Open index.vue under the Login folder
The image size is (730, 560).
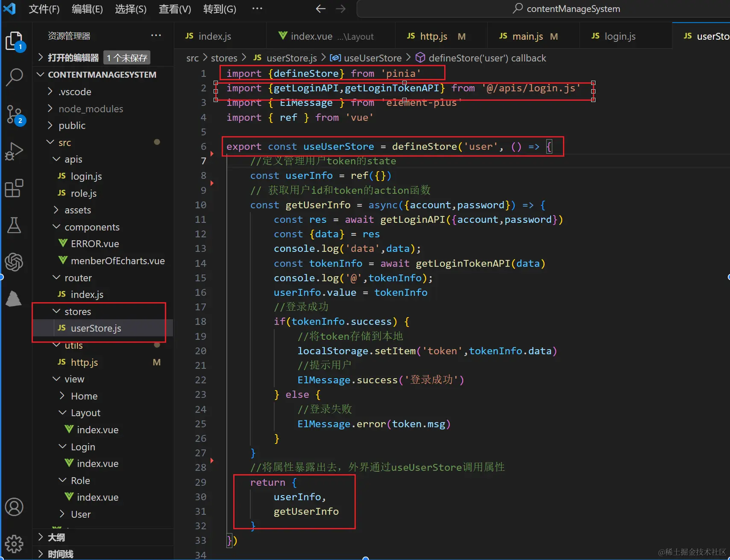pos(103,464)
